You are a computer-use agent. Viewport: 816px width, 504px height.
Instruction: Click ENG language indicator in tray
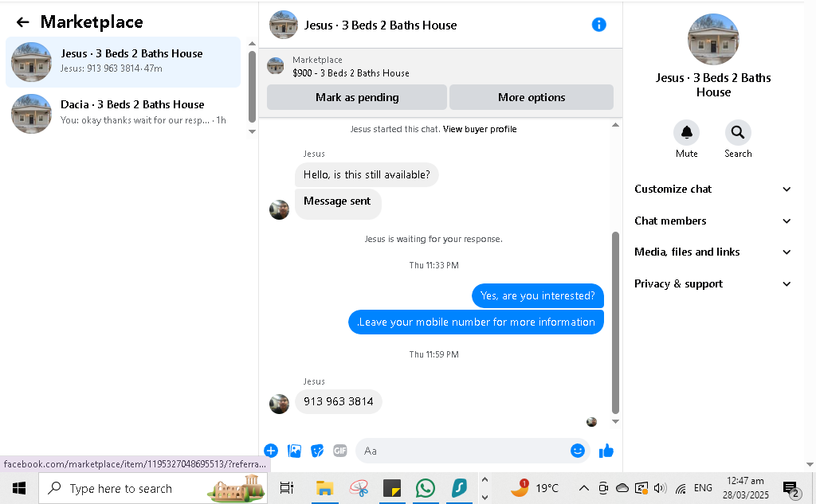703,488
